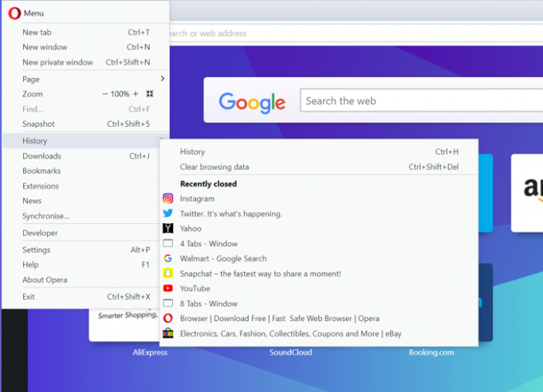The image size is (543, 392).
Task: Reopen Yahoo from recently closed list
Action: (191, 229)
